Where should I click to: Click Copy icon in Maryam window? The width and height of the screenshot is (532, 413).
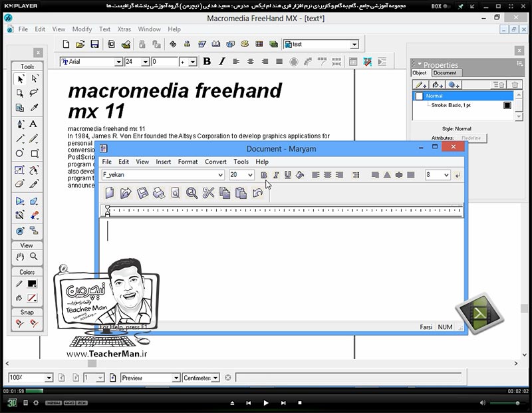(x=225, y=193)
